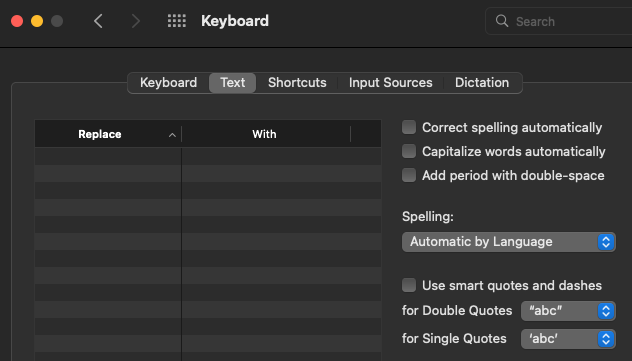This screenshot has width=632, height=361.
Task: Go back with the left chevron
Action: (98, 21)
